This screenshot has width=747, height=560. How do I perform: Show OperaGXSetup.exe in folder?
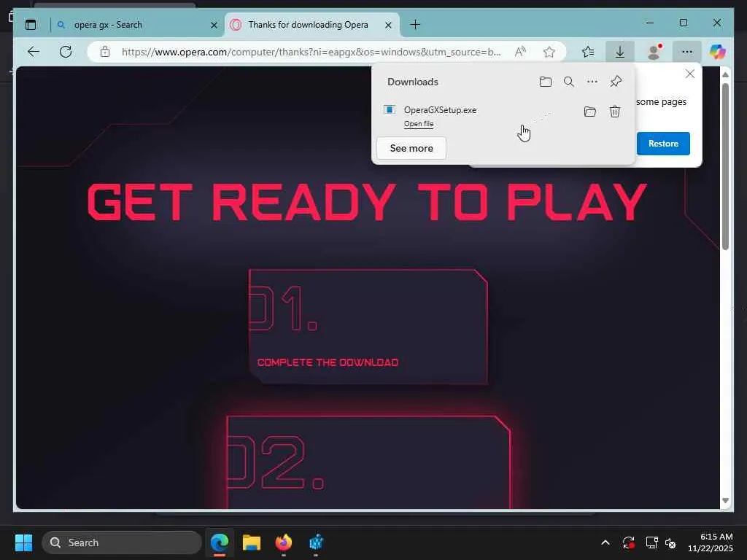coord(589,112)
